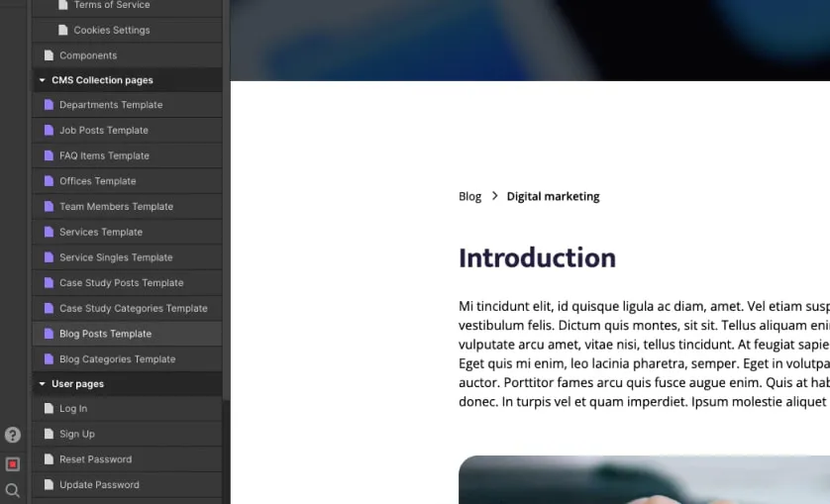
Task: Click the purple icon beside Job Posts Template
Action: click(49, 131)
